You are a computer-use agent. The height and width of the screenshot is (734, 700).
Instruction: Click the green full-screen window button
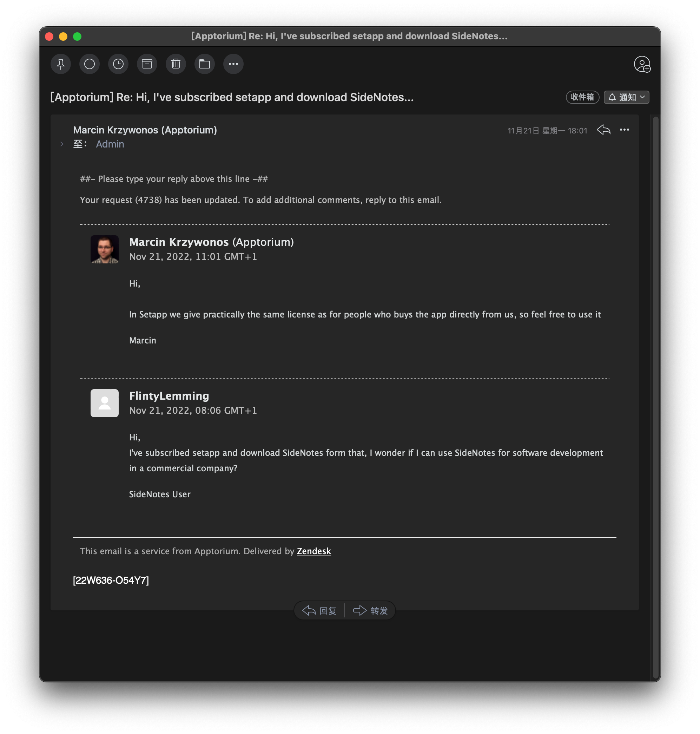pyautogui.click(x=77, y=37)
